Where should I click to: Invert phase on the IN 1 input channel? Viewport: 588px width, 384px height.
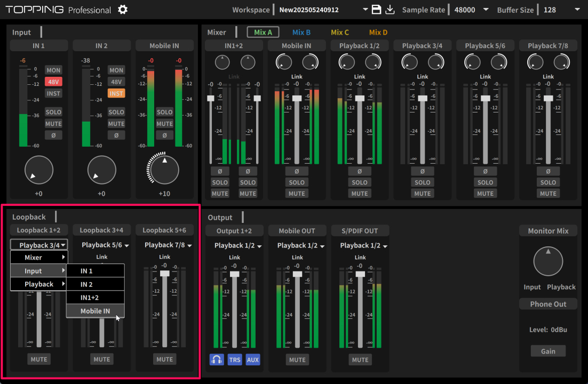click(53, 135)
